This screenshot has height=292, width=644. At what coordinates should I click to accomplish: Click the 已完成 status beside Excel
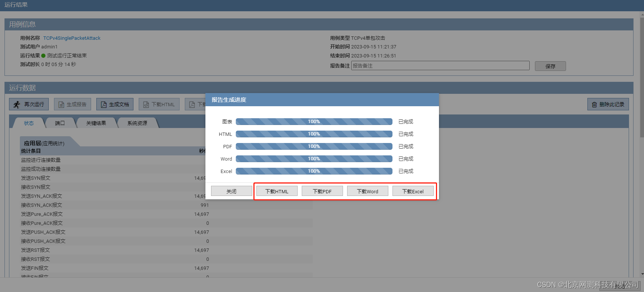pos(406,171)
